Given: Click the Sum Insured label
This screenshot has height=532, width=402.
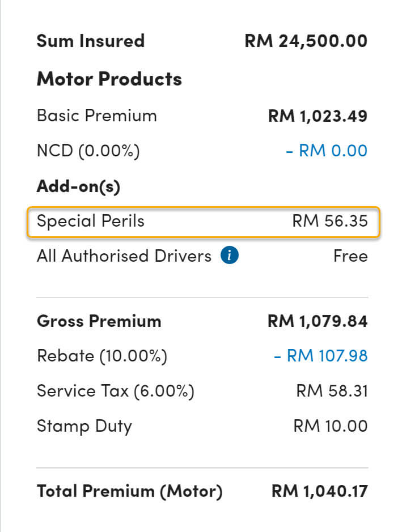Looking at the screenshot, I should [91, 41].
